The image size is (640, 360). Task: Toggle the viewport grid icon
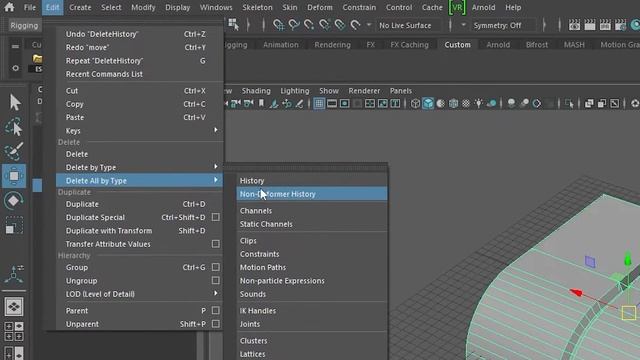click(x=319, y=104)
